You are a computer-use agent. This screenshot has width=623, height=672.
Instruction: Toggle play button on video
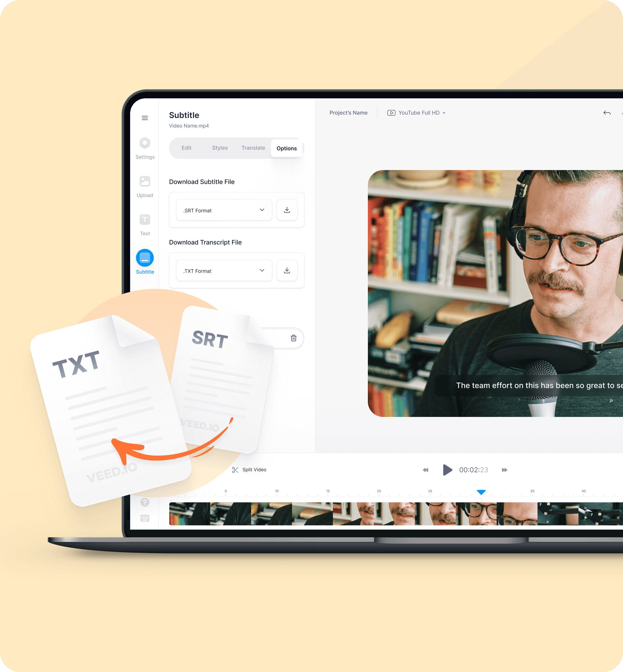[447, 469]
